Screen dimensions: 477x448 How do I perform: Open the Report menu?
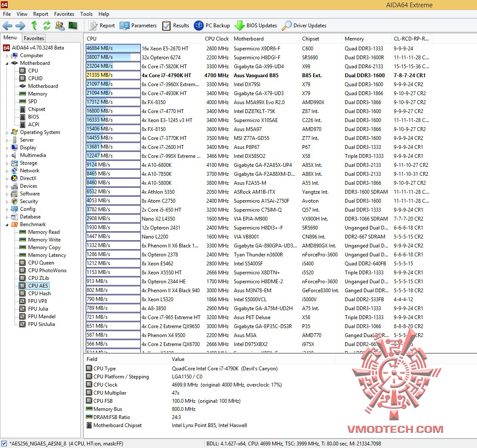41,14
